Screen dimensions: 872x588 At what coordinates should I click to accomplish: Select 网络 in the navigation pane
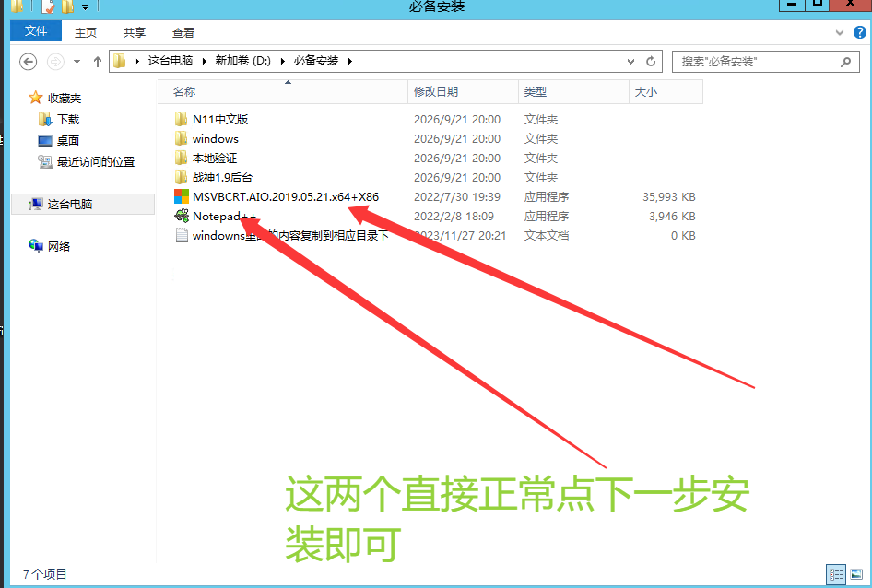[59, 246]
